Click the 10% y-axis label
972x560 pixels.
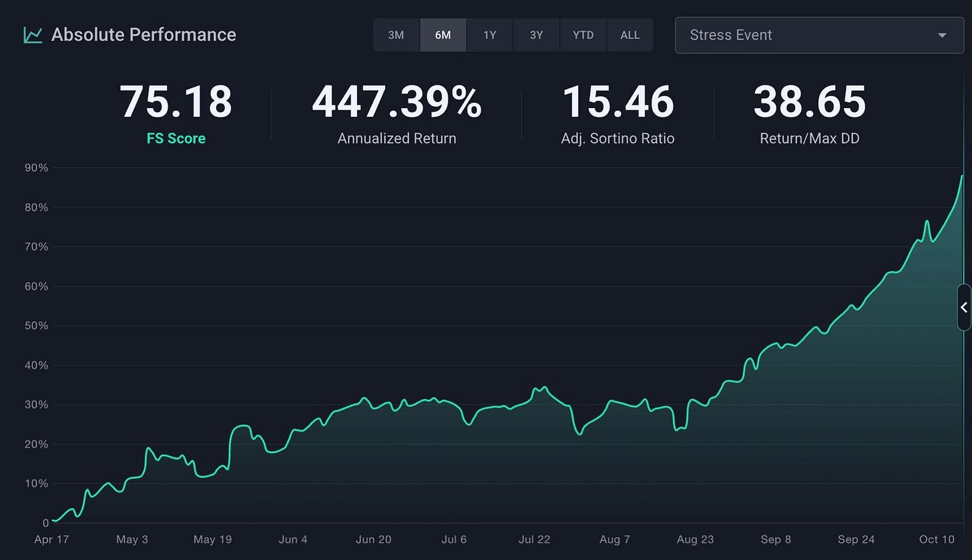point(37,483)
